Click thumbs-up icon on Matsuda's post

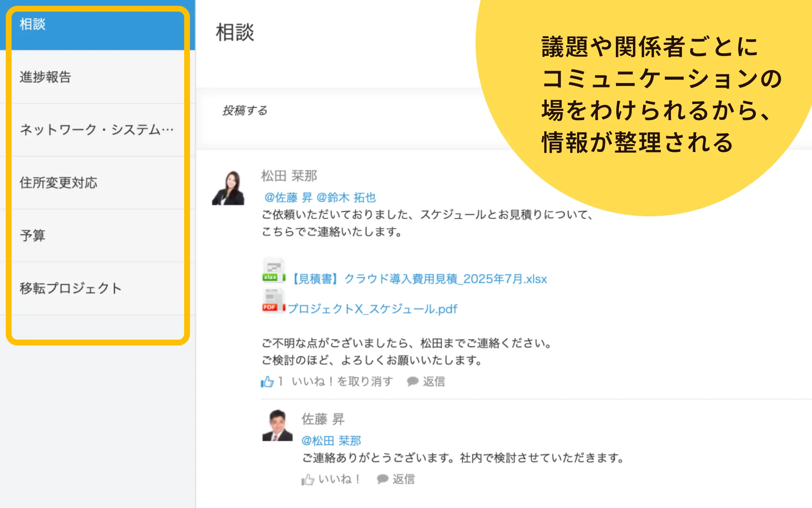coord(267,382)
